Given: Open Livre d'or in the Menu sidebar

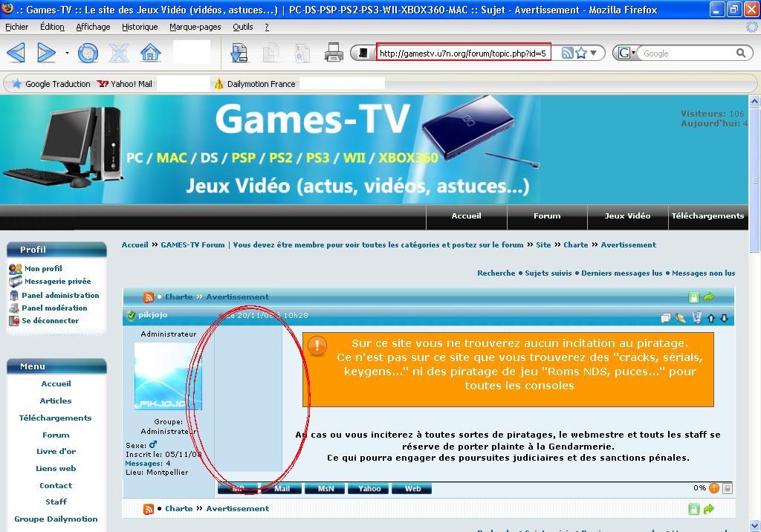Looking at the screenshot, I should 56,452.
